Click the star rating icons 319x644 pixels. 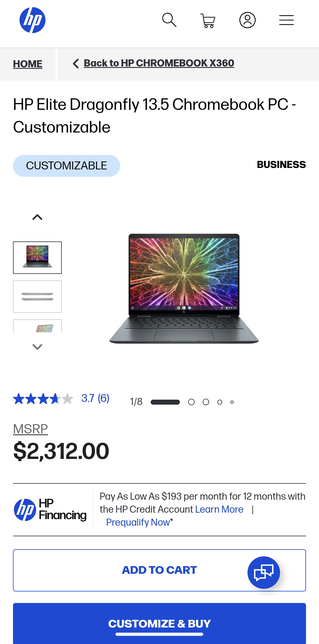pos(43,399)
